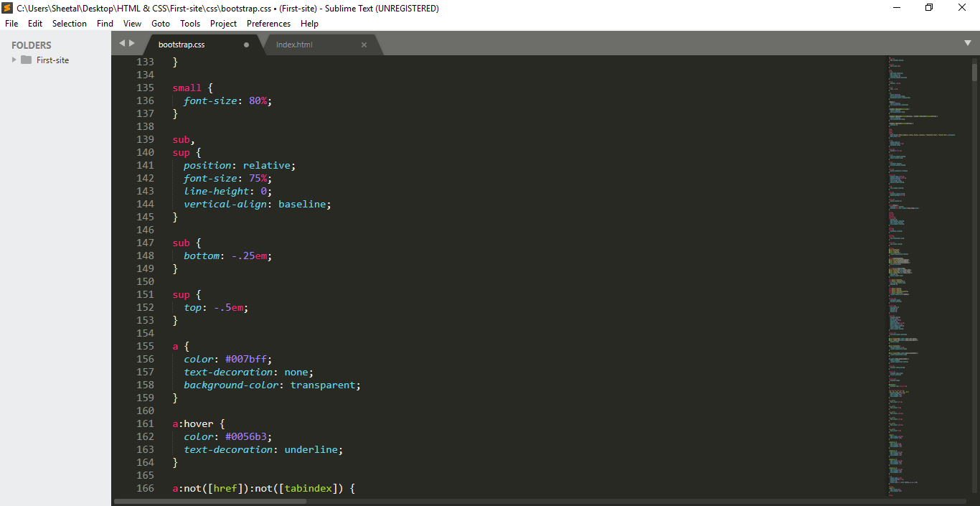980x506 pixels.
Task: Click the vertical scrollbar handle
Action: (x=974, y=72)
